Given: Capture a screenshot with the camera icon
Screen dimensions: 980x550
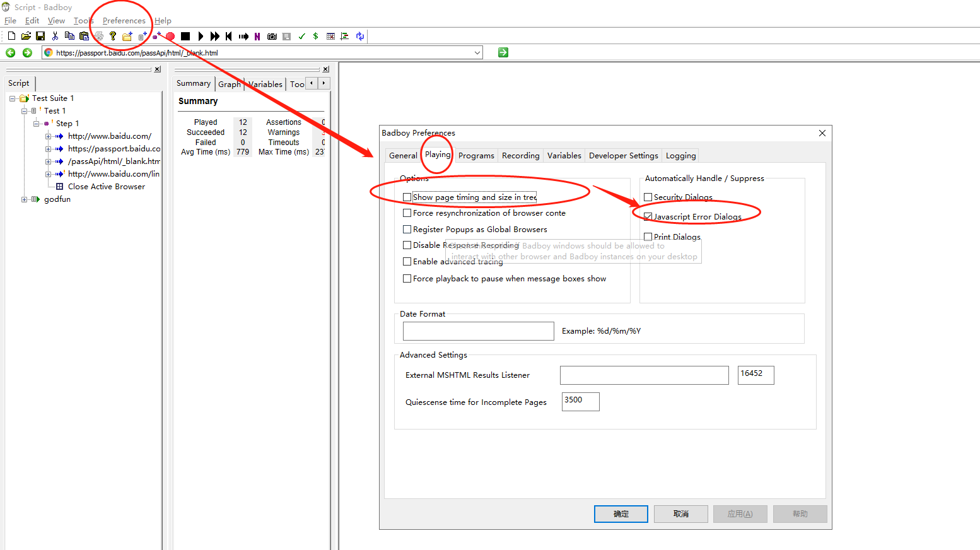Looking at the screenshot, I should click(272, 36).
